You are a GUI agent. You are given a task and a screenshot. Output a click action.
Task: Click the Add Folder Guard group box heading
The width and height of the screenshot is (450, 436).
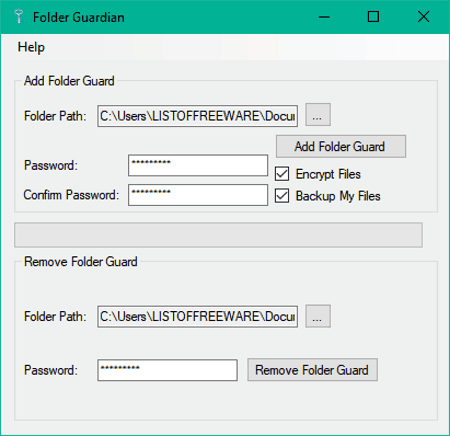(69, 81)
